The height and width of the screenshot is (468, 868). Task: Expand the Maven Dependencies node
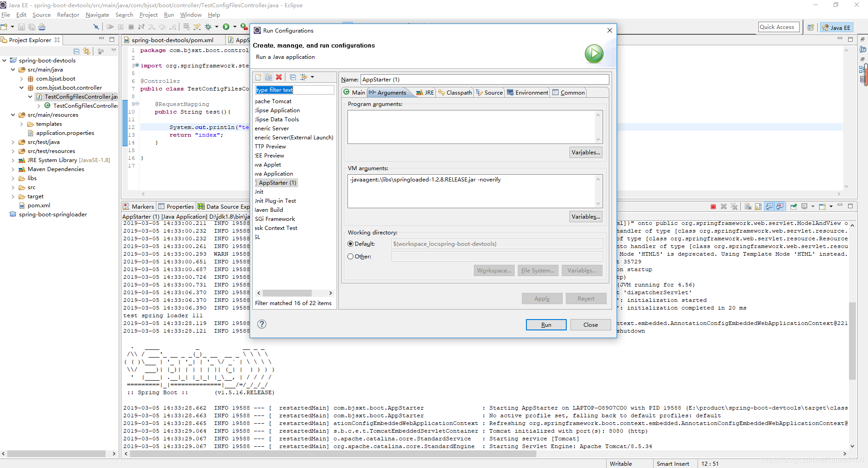(13, 169)
